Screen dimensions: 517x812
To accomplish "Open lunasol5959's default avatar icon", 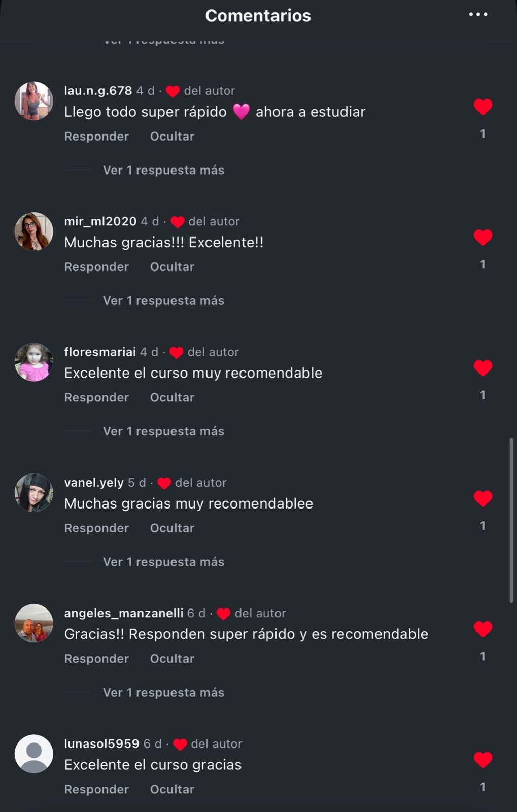I will (34, 754).
